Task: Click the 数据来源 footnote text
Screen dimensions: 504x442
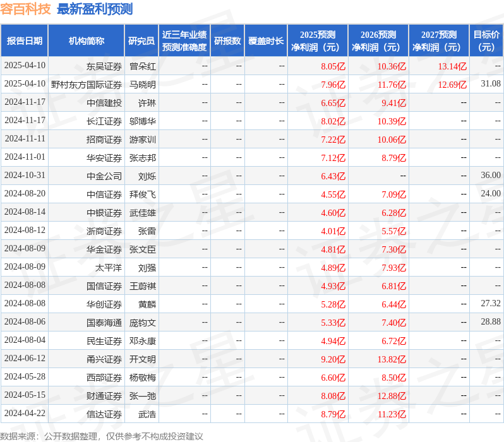Action: tap(102, 436)
